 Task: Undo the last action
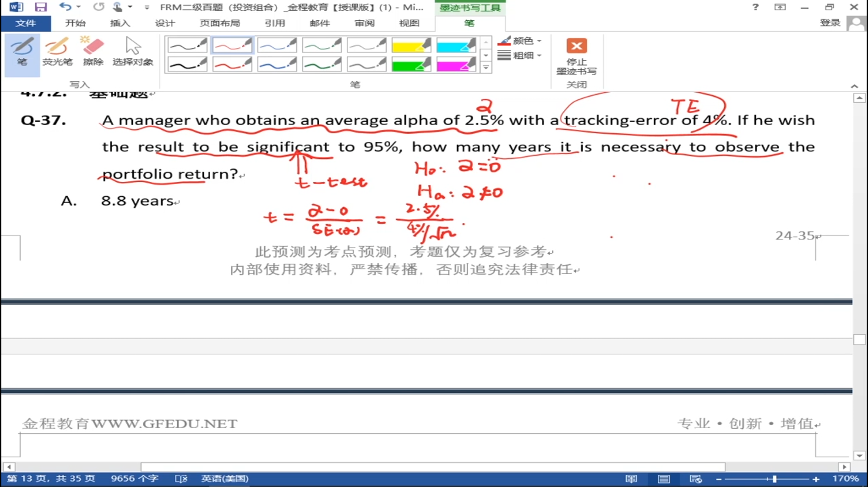[65, 7]
